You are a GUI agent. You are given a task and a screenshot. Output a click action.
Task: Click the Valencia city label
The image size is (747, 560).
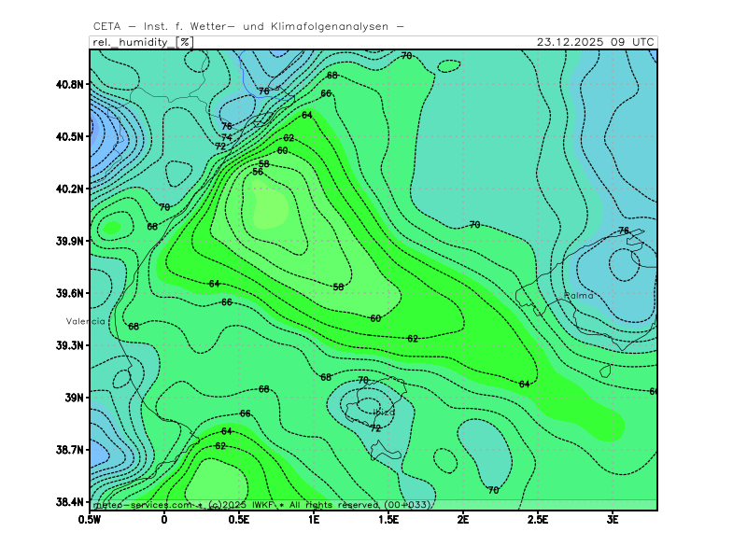pos(85,320)
